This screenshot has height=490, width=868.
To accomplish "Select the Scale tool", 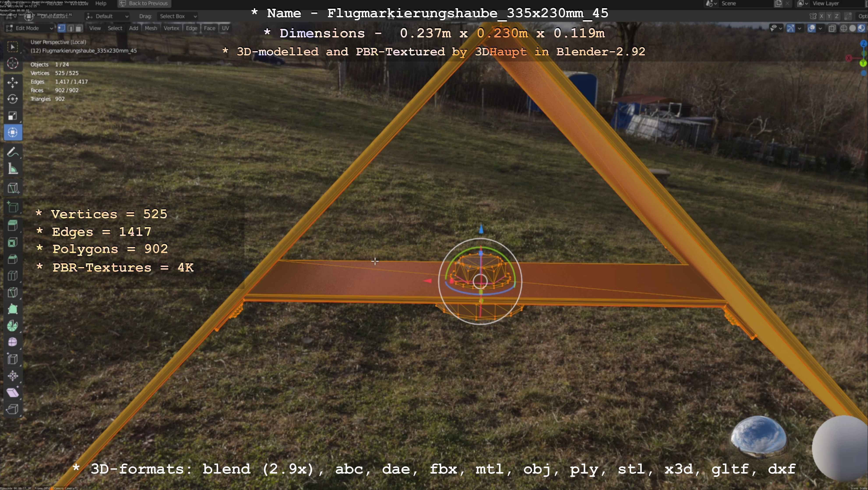I will pos(13,116).
